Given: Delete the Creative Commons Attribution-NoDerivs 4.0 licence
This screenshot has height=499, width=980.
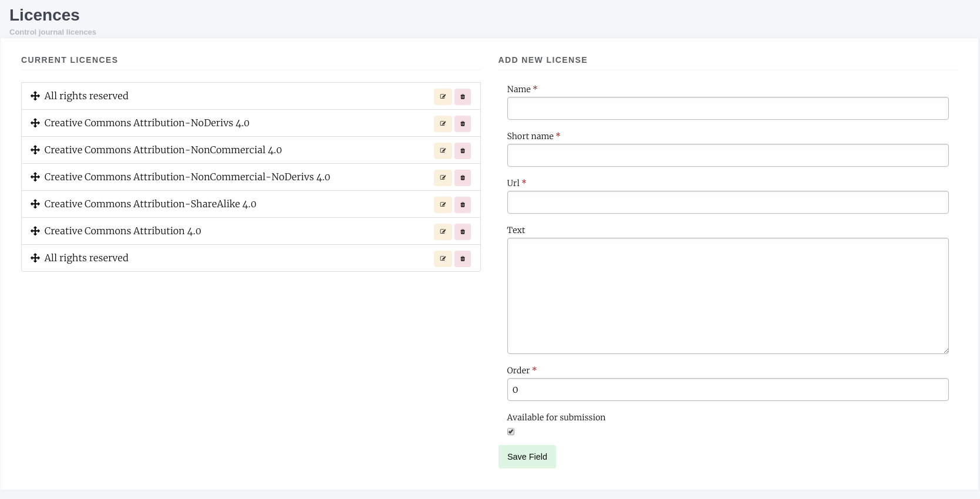Looking at the screenshot, I should pyautogui.click(x=463, y=124).
